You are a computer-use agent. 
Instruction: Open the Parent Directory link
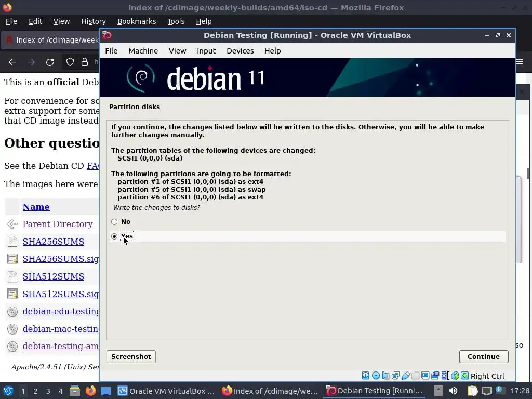coord(58,224)
